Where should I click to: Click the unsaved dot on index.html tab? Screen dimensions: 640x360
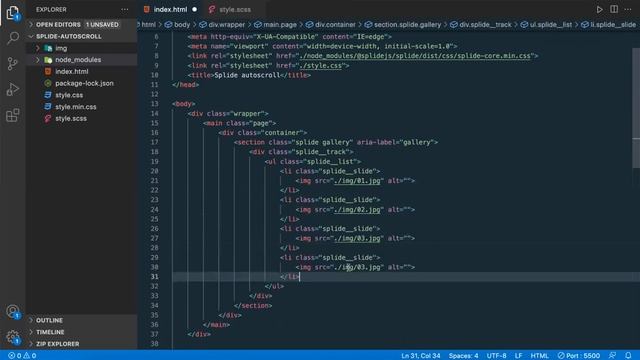point(195,9)
